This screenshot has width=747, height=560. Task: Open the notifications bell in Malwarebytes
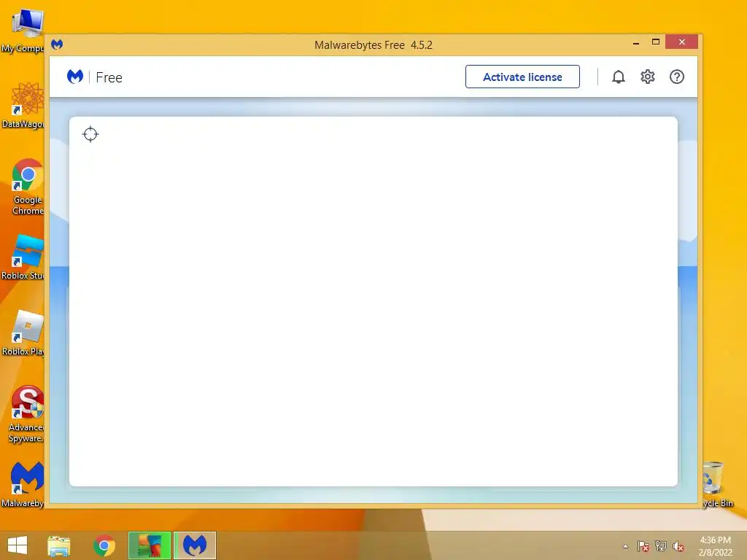619,77
